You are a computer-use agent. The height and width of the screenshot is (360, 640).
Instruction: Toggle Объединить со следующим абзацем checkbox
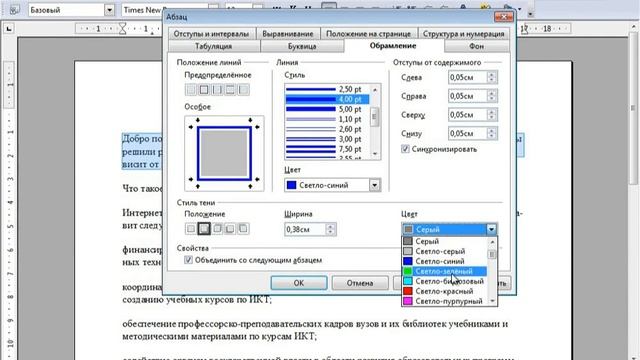188,260
